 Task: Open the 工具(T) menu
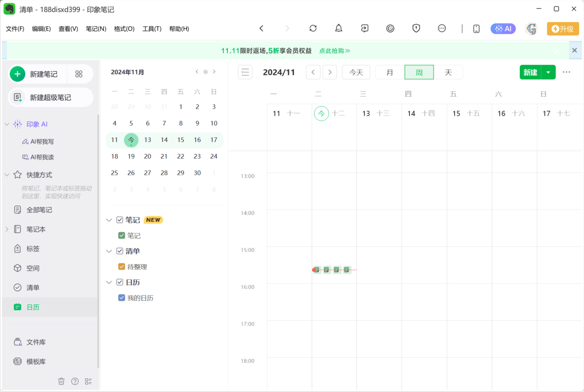point(152,29)
